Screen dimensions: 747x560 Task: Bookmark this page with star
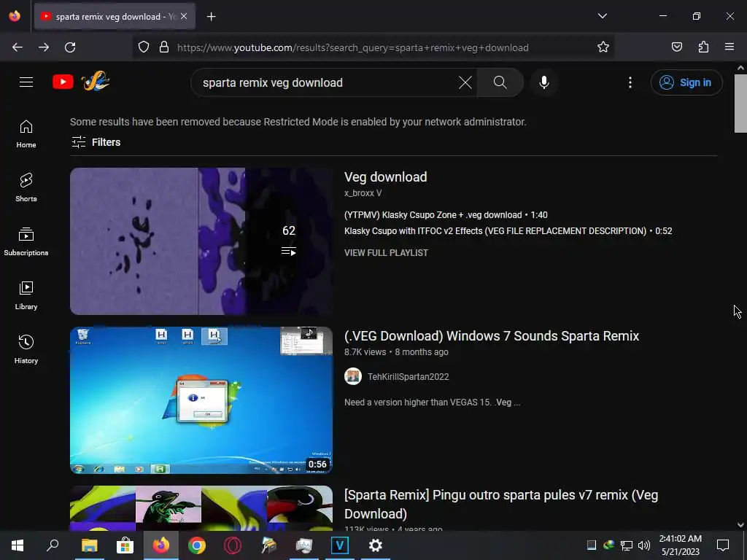click(x=603, y=47)
